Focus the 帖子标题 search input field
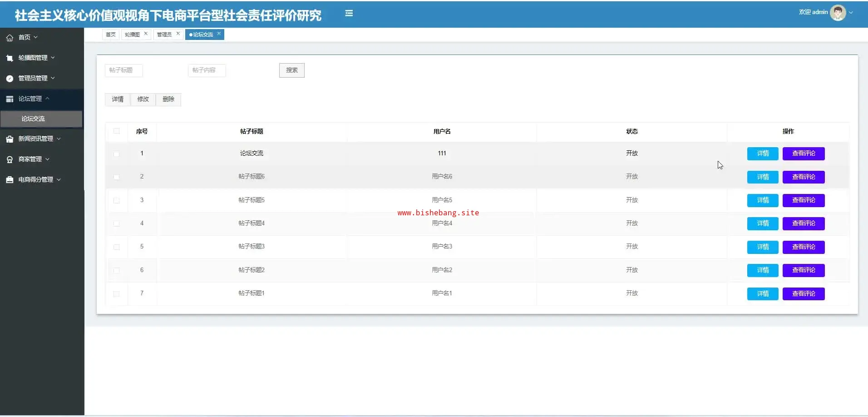 123,70
